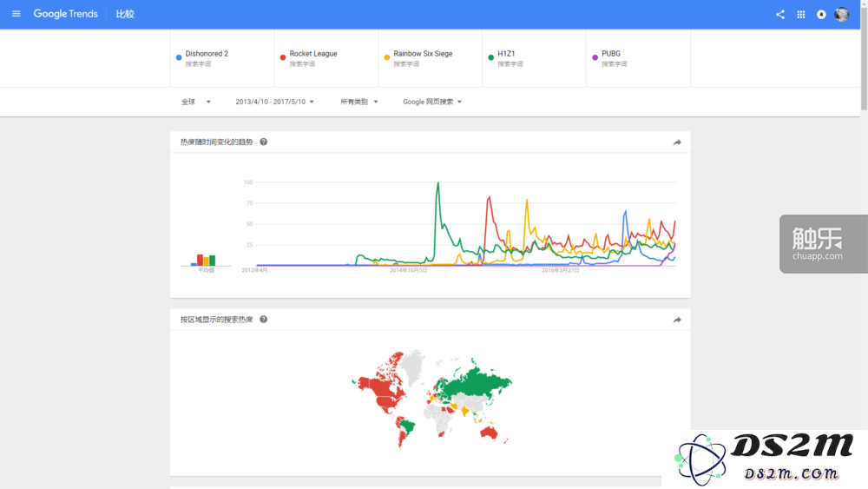Open the 2013/4/10 - 2017/5/10 date range dropdown
This screenshot has width=868, height=489.
274,102
